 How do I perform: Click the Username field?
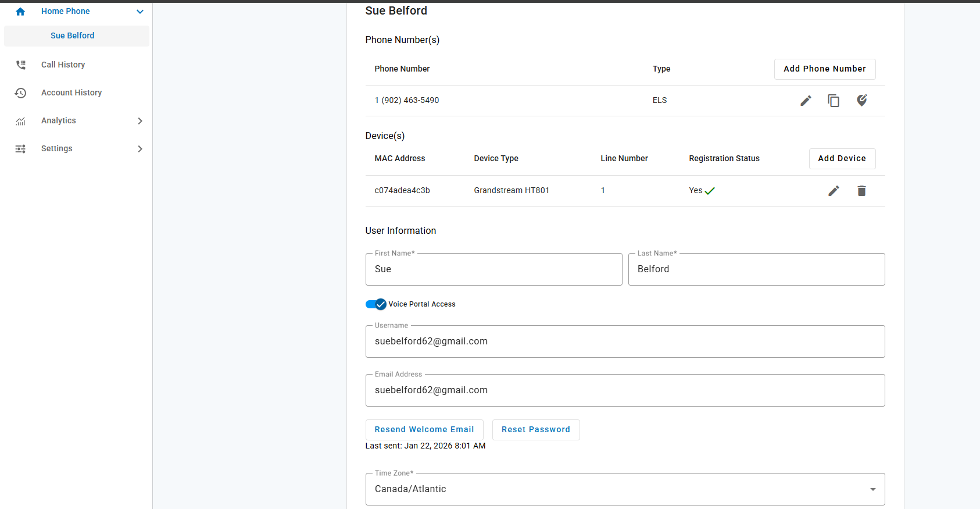[x=625, y=341]
